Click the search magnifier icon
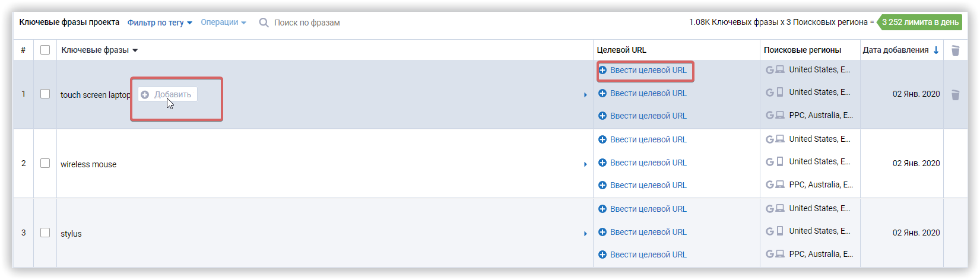This screenshot has width=980, height=280. pyautogui.click(x=264, y=23)
